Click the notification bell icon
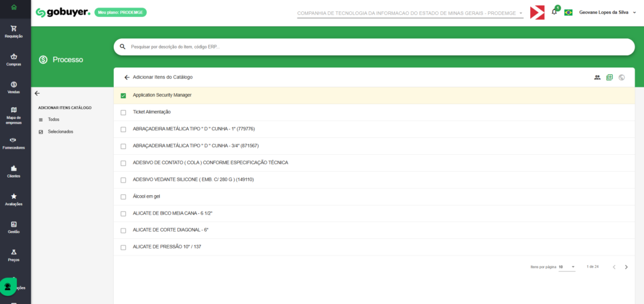 pos(554,12)
